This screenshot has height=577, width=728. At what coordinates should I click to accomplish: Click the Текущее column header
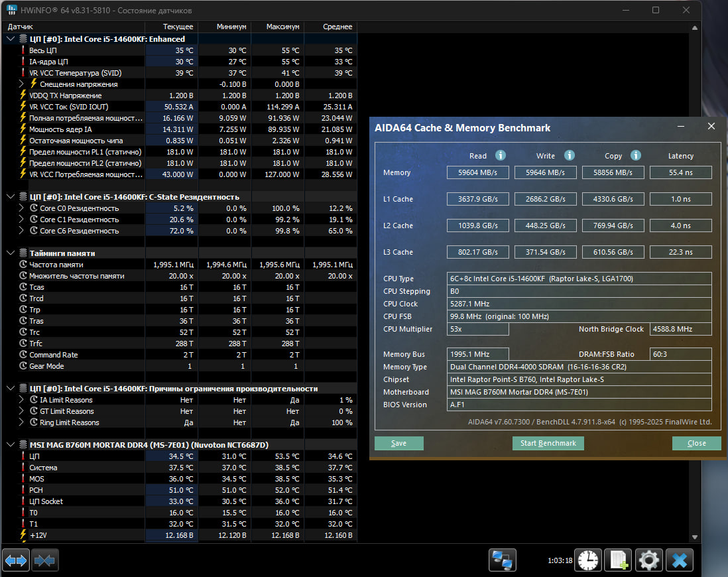[172, 27]
